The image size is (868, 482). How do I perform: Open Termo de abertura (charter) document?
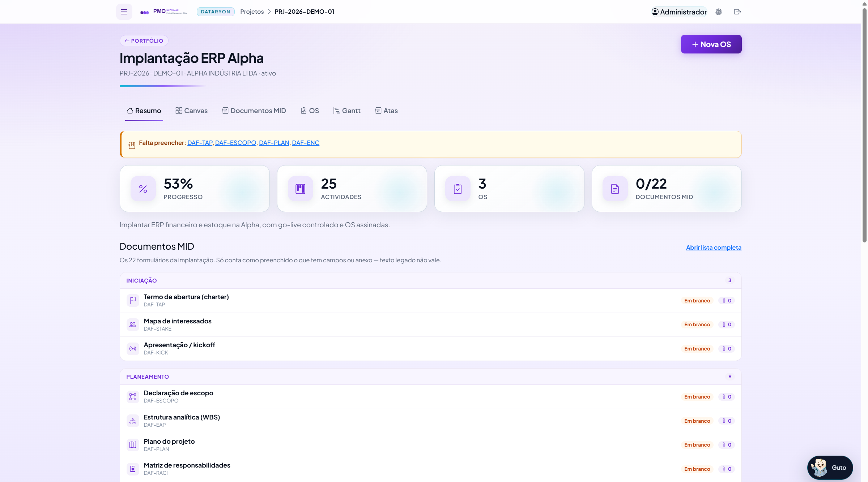(430, 301)
